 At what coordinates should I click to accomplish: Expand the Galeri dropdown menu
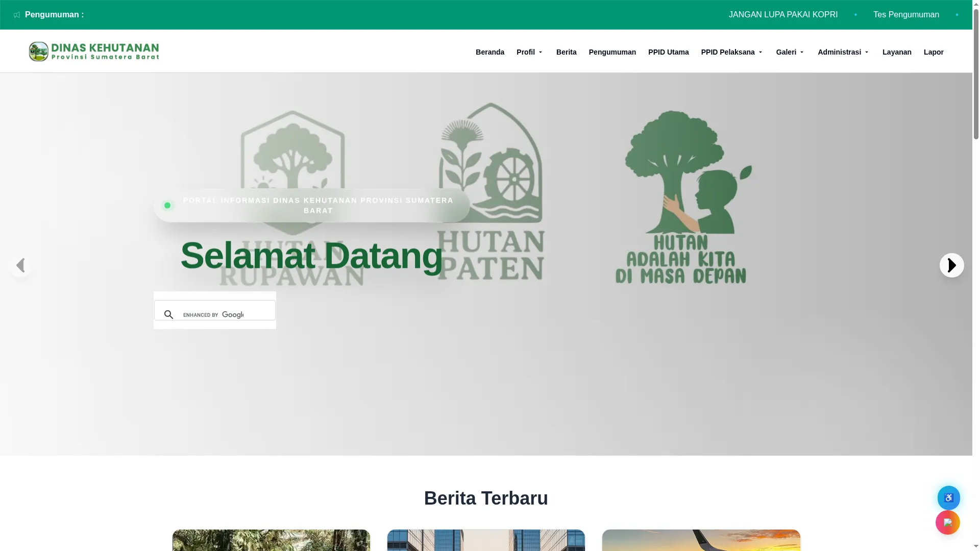790,52
